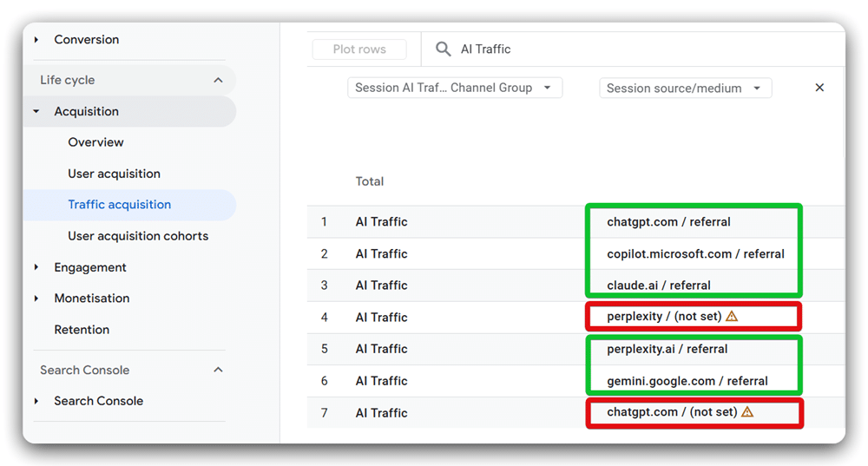Click the search magnifier icon
Screen dimensions: 868x466
click(443, 49)
